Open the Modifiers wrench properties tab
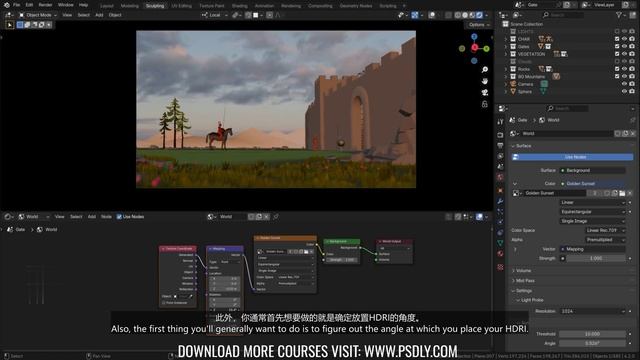 click(x=500, y=201)
